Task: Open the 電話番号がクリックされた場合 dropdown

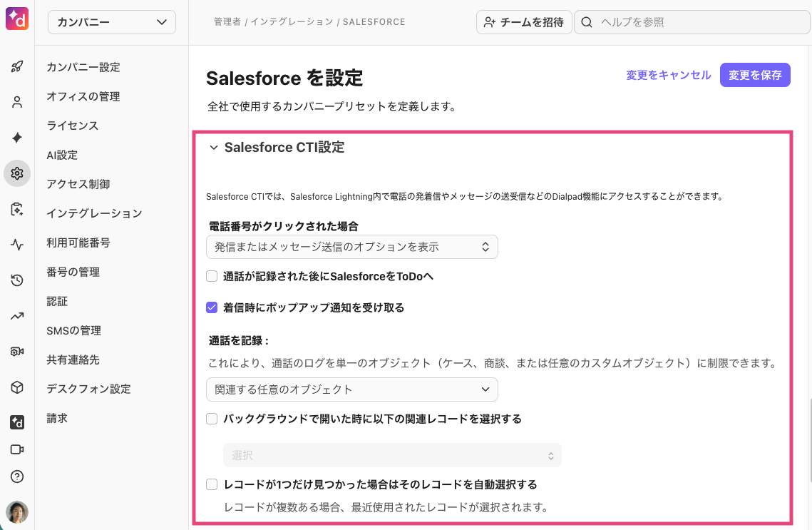Action: [351, 246]
